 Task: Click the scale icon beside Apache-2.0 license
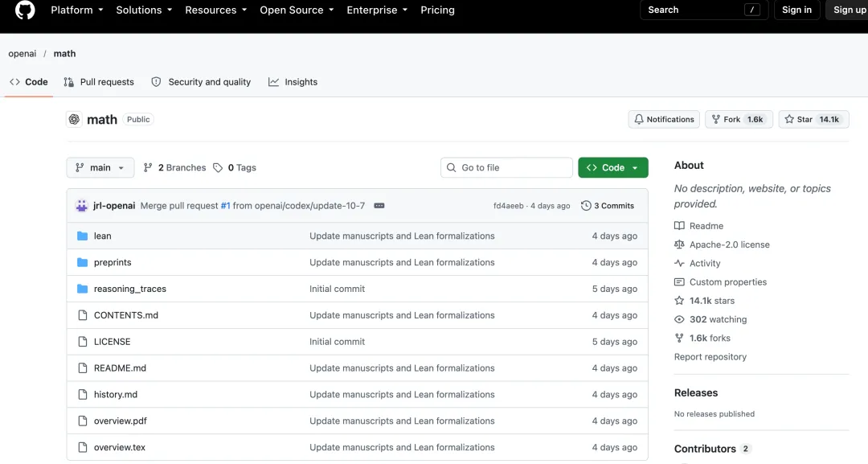click(x=679, y=244)
